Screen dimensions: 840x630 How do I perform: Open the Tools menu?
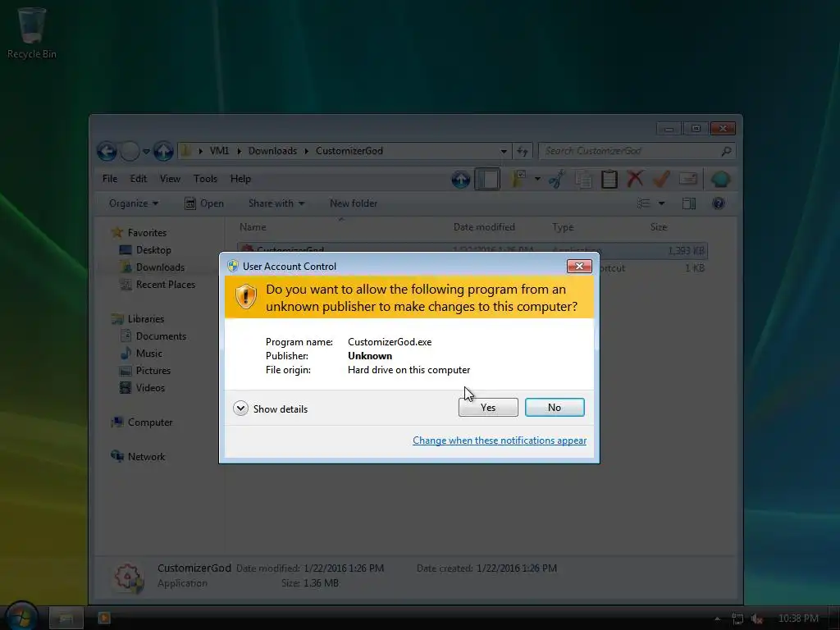point(205,179)
